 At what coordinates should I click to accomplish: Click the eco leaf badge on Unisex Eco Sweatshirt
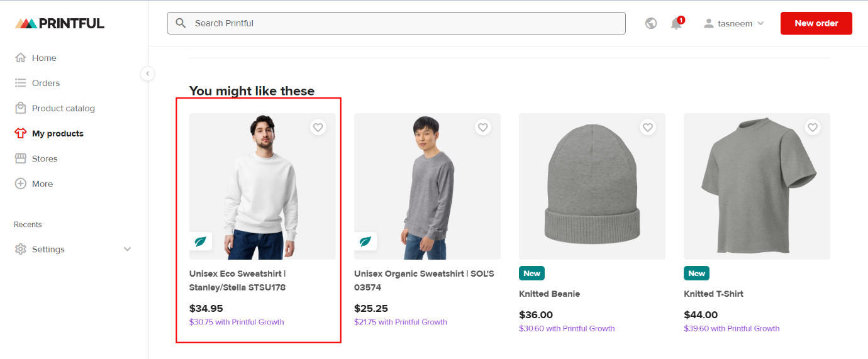click(201, 241)
